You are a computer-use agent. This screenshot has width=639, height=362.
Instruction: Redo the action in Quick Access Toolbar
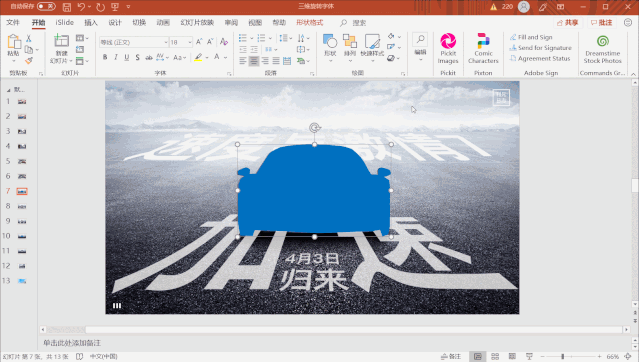(x=100, y=7)
